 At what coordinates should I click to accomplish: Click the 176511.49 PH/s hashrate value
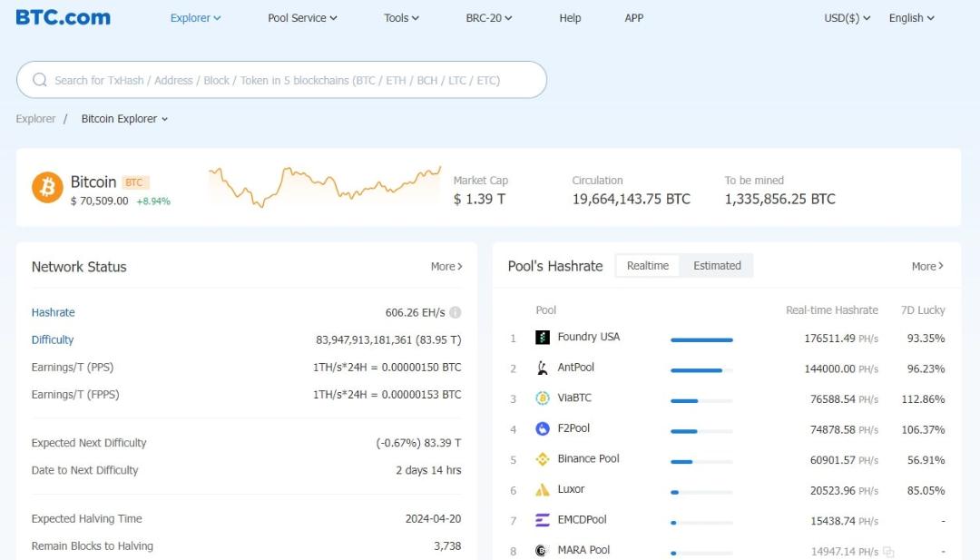(840, 339)
